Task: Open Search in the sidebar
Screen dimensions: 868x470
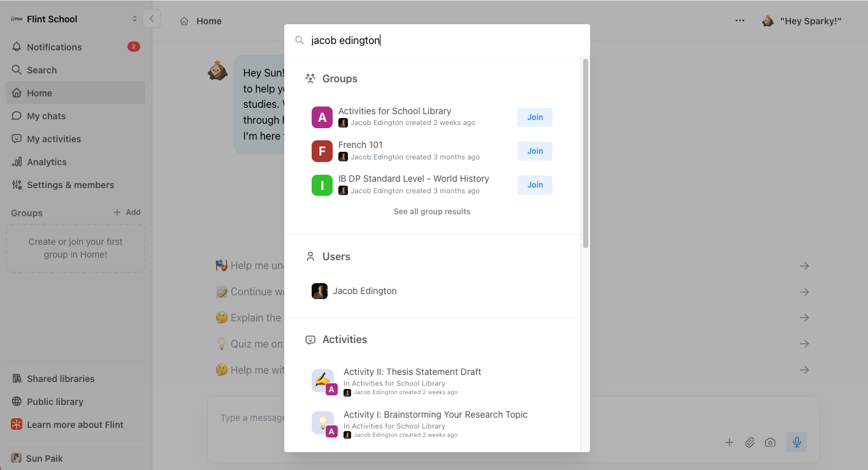Action: 75,70
